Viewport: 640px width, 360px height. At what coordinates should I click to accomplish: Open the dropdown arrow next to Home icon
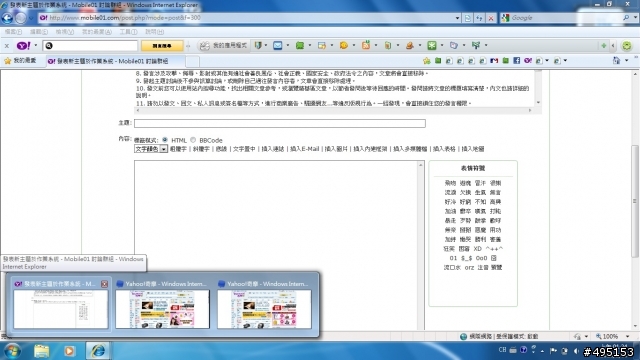(627, 61)
